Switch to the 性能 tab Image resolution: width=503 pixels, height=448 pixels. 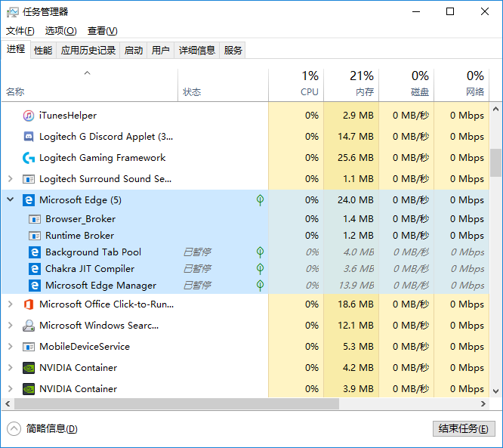(43, 51)
